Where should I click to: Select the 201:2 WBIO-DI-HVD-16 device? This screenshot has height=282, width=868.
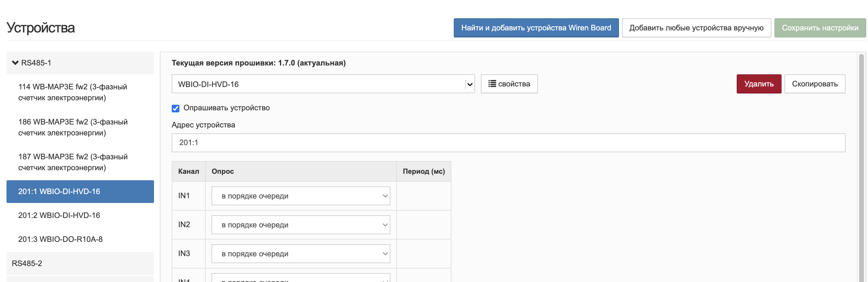[x=59, y=215]
